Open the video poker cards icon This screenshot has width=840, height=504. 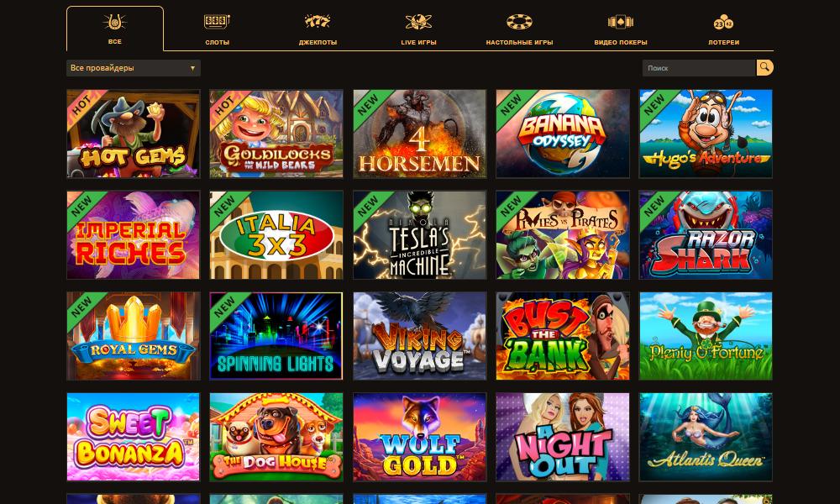click(x=621, y=22)
